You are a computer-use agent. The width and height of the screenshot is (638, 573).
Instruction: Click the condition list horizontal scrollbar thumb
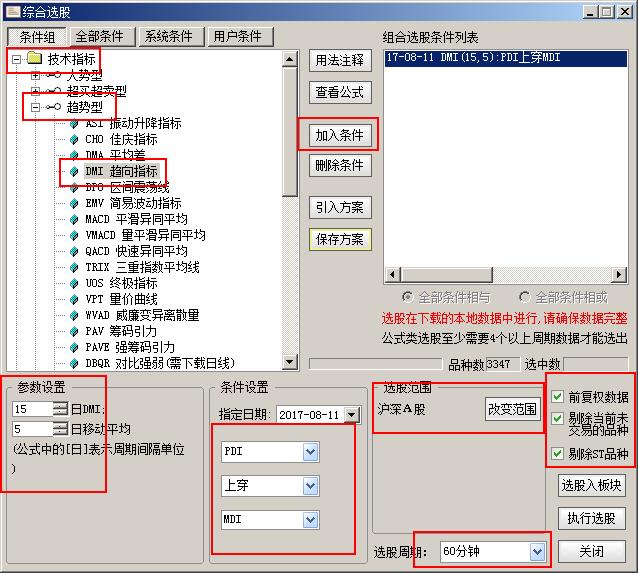[446, 275]
